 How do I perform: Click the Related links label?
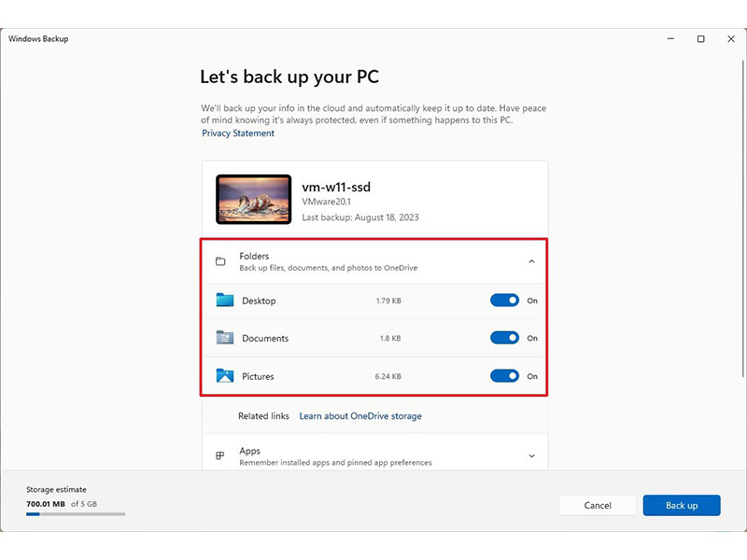[263, 416]
